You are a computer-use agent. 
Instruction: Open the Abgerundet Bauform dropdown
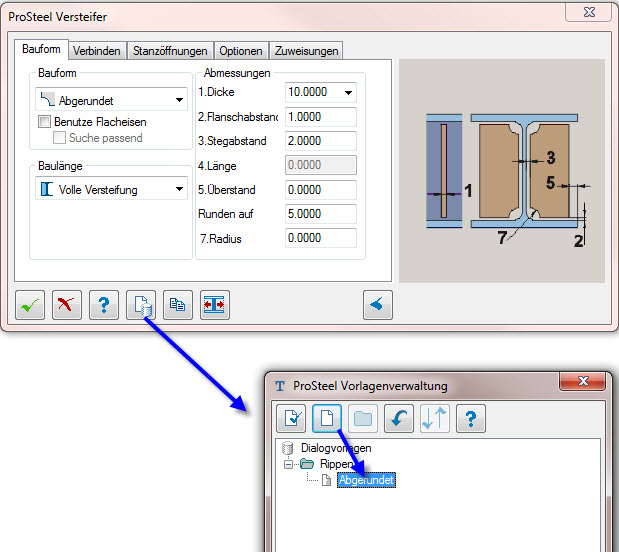(111, 100)
